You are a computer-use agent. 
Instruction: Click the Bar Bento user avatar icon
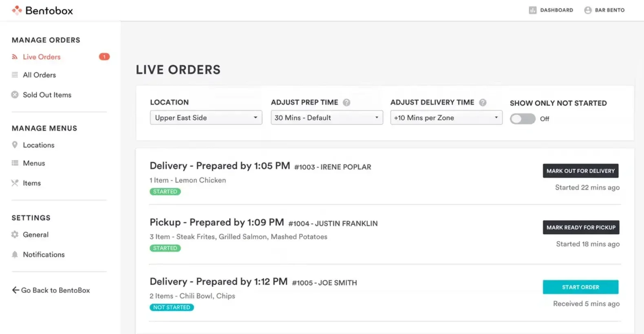pyautogui.click(x=588, y=10)
